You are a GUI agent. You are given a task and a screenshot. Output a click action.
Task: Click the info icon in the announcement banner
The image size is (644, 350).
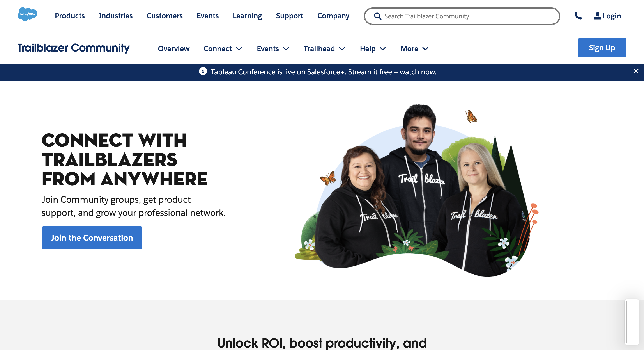[203, 71]
